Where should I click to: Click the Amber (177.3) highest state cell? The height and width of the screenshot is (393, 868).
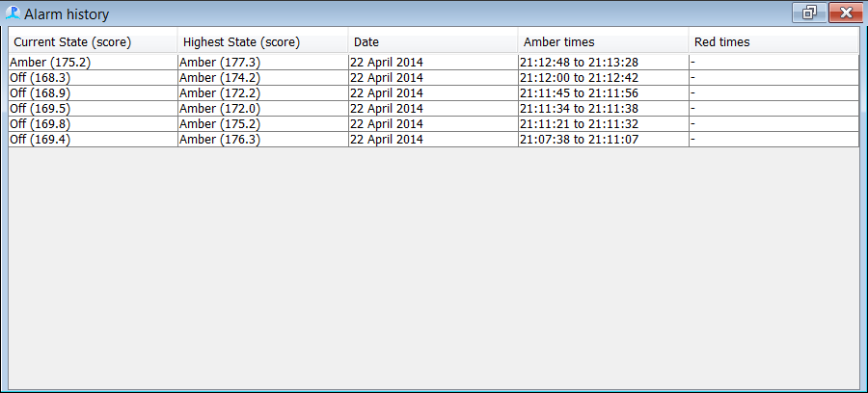(263, 63)
